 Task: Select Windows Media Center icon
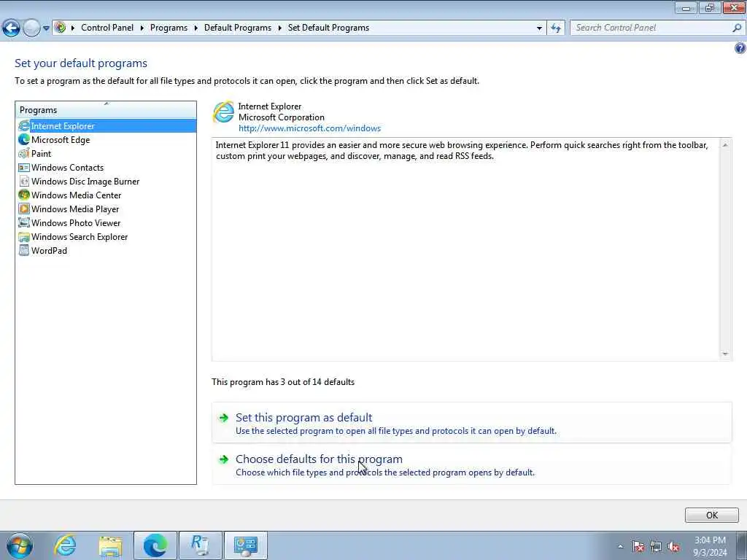[x=24, y=195]
